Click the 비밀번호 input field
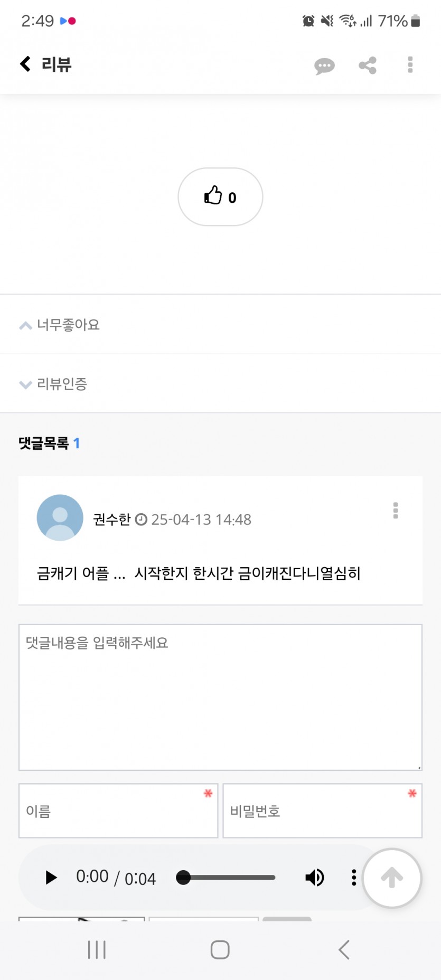Viewport: 441px width, 980px height. point(322,811)
